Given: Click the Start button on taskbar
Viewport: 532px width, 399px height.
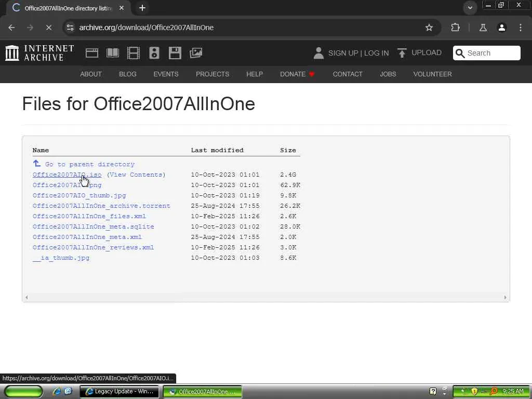Looking at the screenshot, I should click(24, 391).
